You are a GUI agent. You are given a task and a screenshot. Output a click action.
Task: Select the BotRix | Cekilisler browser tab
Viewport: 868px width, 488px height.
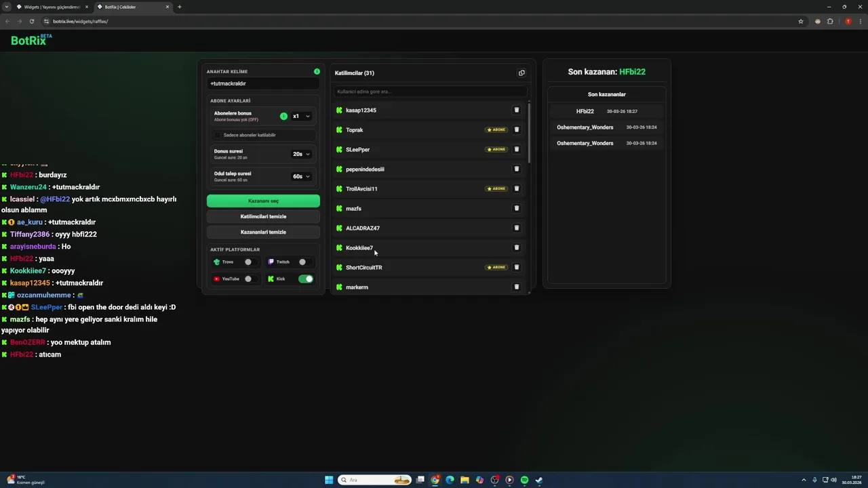click(132, 7)
